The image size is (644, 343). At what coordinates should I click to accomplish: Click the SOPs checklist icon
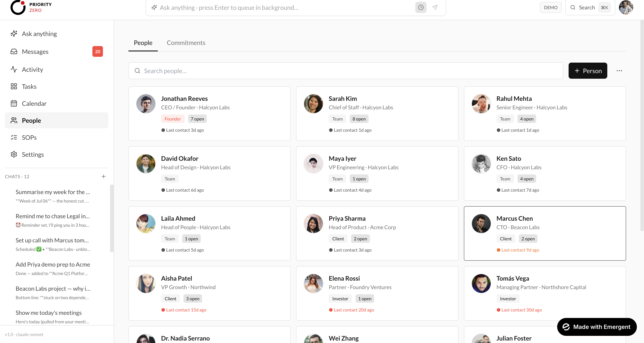14,137
